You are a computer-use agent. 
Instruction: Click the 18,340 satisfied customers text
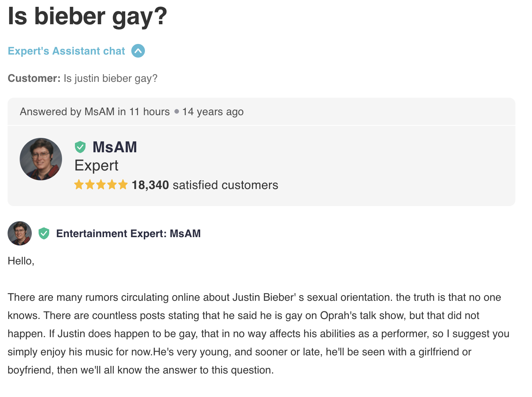tap(205, 185)
